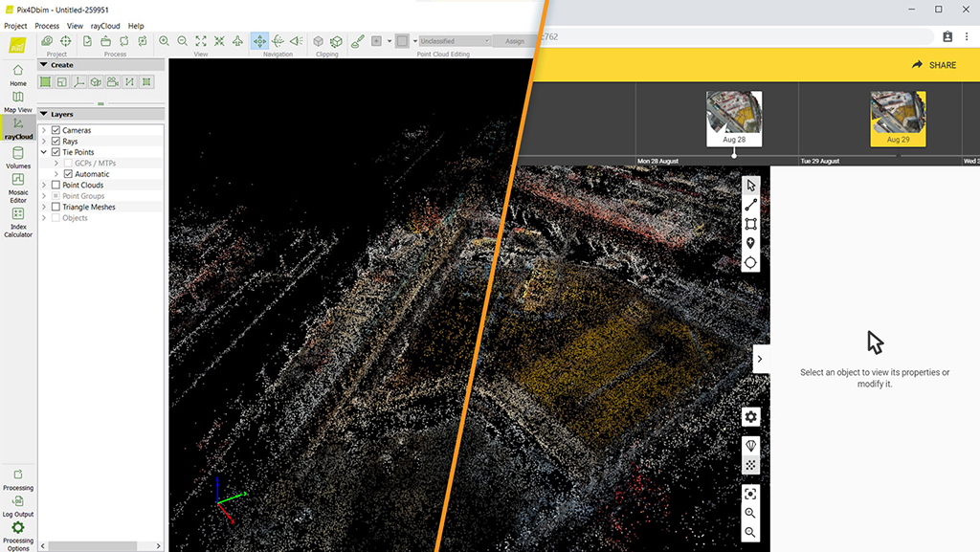The image size is (980, 552).
Task: Expand the Rays tree node
Action: (x=44, y=142)
